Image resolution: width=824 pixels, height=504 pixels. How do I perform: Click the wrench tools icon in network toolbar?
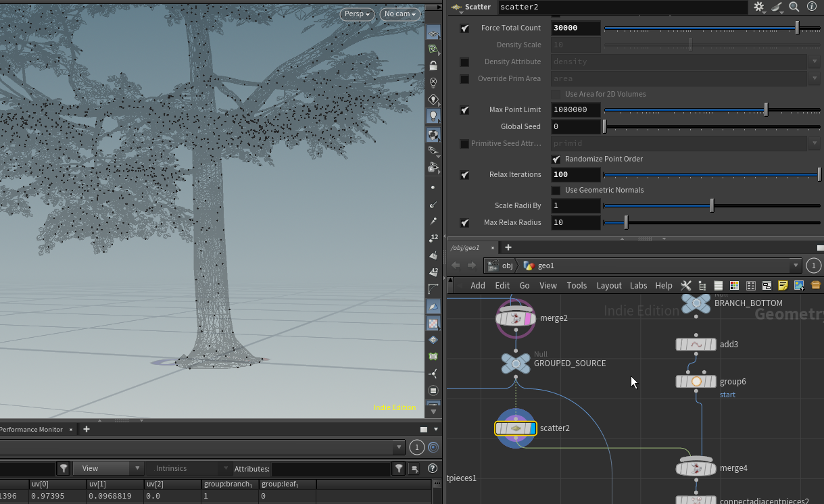click(685, 286)
